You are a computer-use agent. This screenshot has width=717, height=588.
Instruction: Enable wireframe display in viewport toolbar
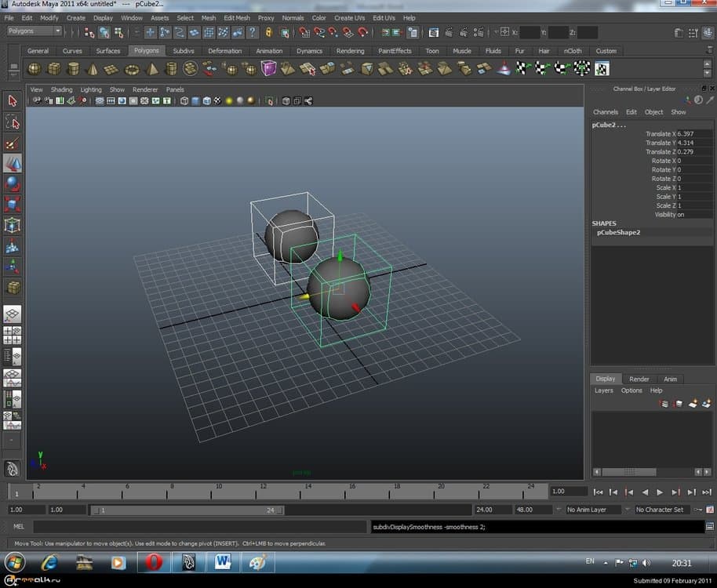coord(184,101)
